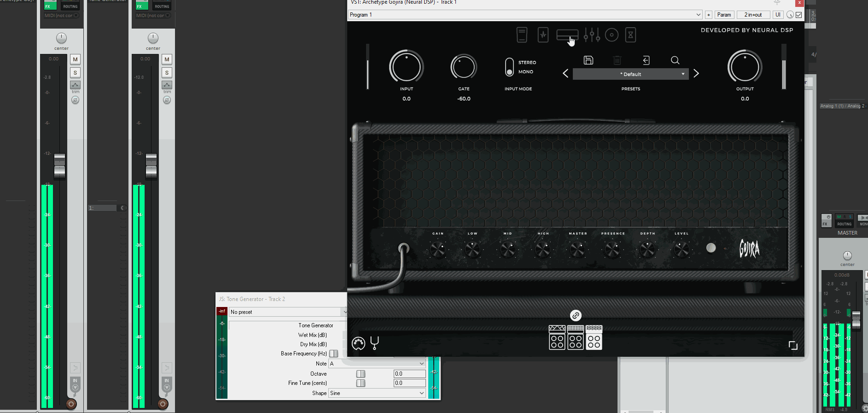Open second track MIDI input dropdown

pyautogui.click(x=153, y=16)
